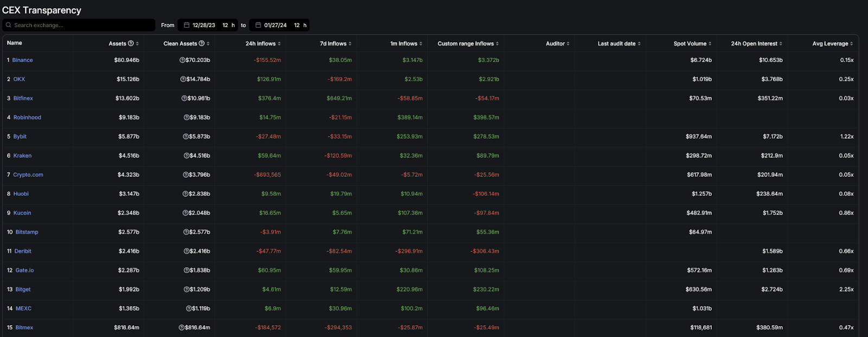Image resolution: width=868 pixels, height=337 pixels.
Task: Select the From hour value 12
Action: tap(225, 25)
